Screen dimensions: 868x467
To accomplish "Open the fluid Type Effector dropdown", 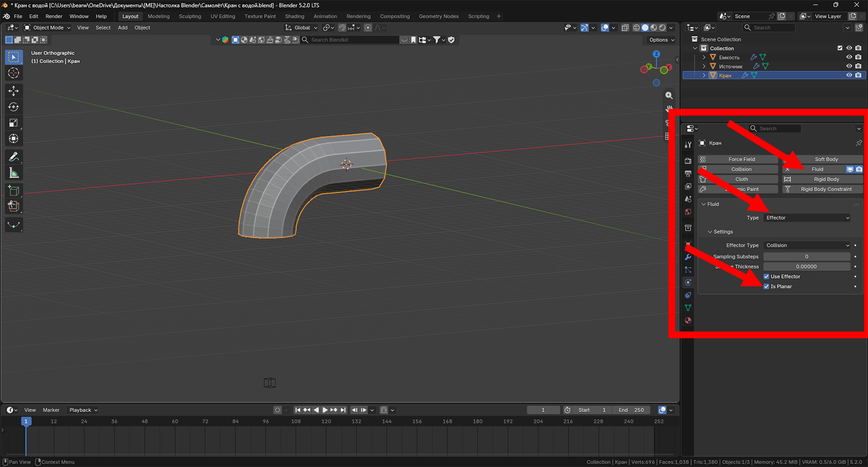I will coord(807,218).
